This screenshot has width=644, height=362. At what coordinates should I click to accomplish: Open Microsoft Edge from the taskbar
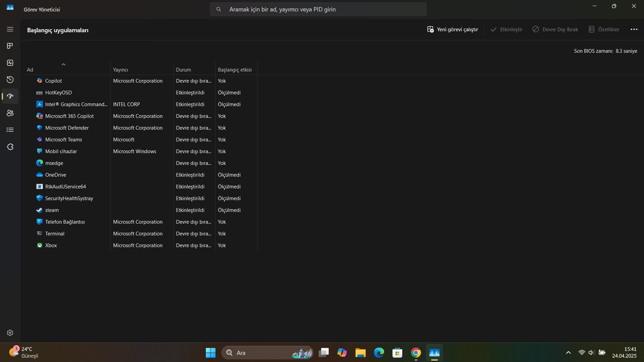[379, 353]
